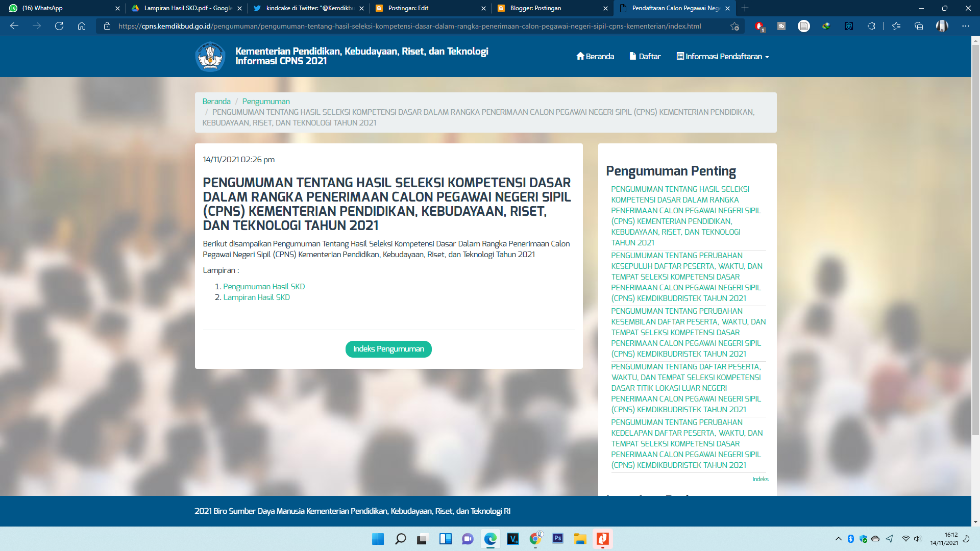Open the Pengumuman Hasil SKD link

264,287
